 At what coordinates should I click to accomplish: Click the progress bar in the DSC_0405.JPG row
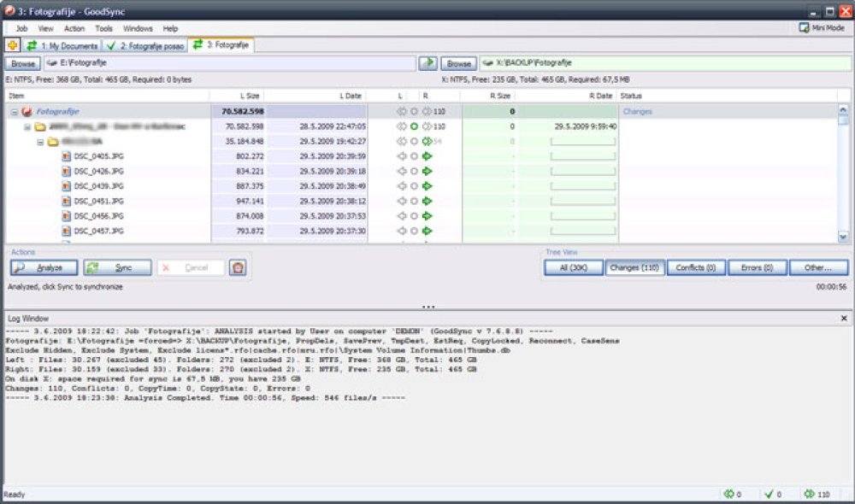click(x=583, y=156)
